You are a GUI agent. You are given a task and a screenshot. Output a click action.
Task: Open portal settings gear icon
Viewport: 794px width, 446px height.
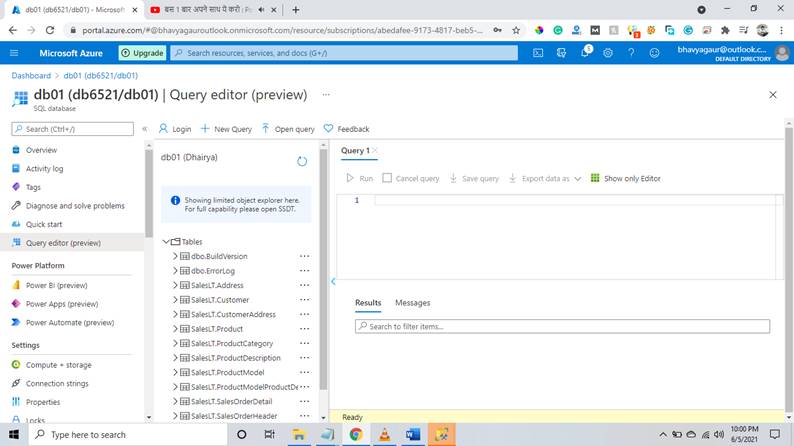pyautogui.click(x=608, y=53)
